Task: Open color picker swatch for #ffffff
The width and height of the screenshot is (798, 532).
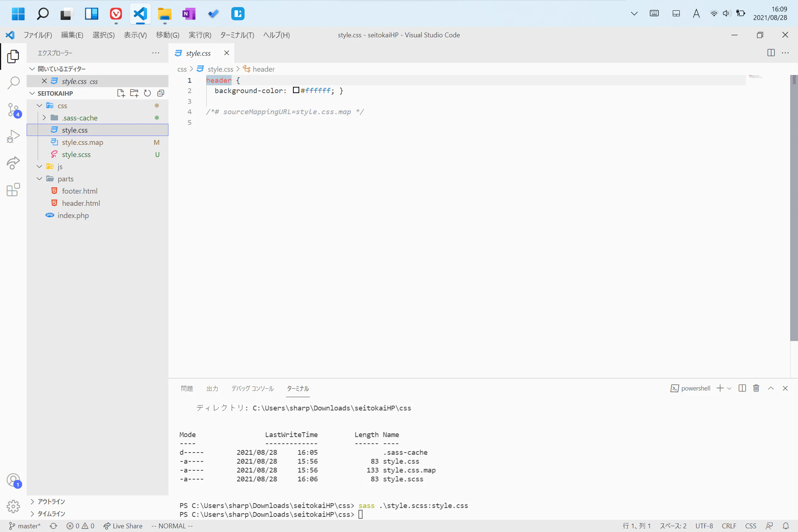Action: (296, 90)
